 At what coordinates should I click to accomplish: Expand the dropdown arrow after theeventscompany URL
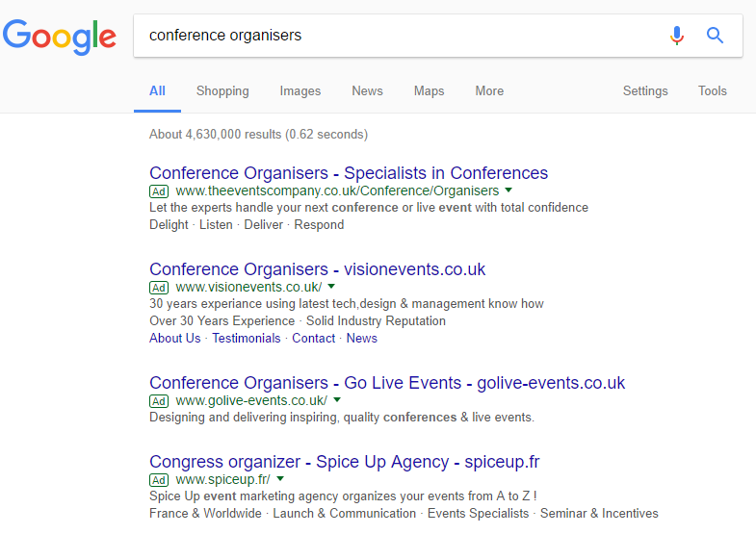pos(508,191)
